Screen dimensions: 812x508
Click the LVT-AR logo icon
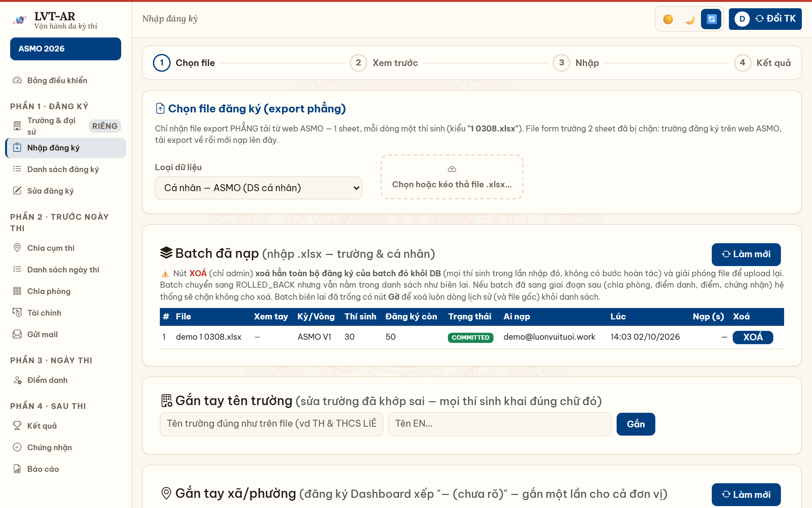coord(19,20)
